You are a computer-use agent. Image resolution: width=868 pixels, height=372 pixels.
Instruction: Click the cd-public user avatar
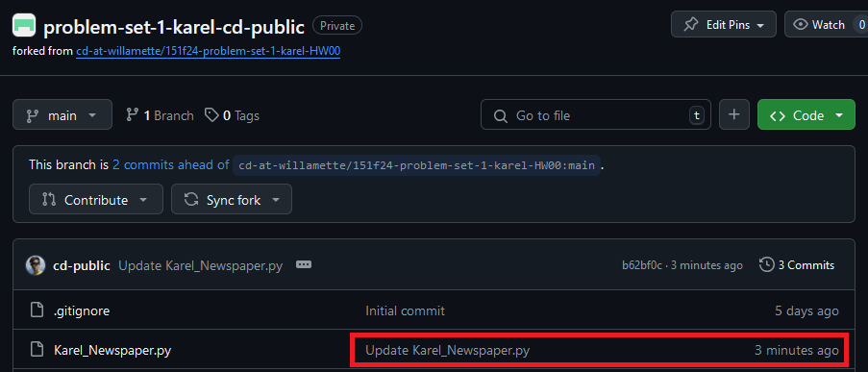pos(36,265)
